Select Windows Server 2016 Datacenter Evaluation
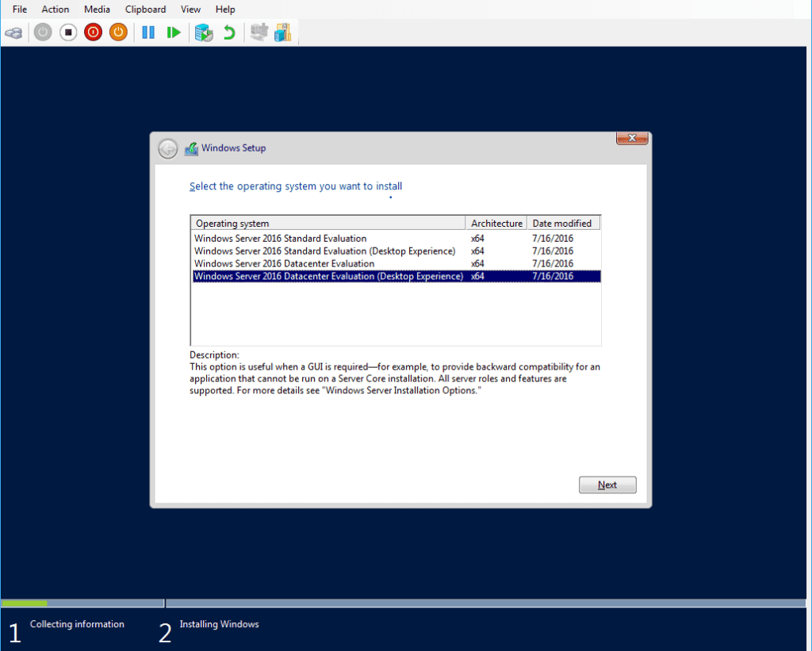The image size is (812, 651). (396, 263)
